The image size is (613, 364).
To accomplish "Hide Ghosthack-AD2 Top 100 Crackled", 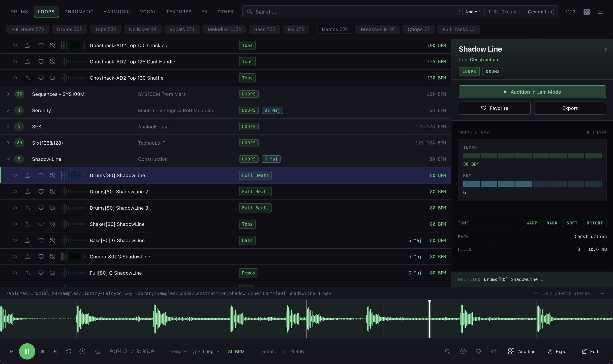I will [52, 45].
